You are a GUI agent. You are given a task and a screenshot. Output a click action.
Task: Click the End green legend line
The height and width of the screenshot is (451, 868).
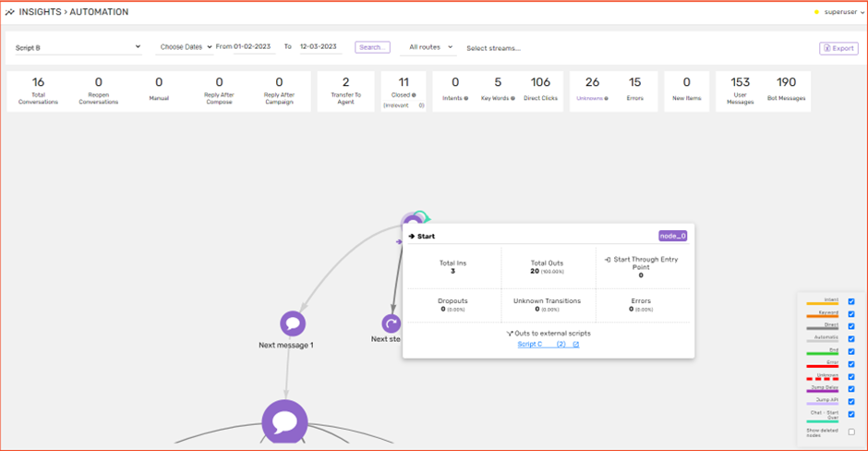pos(822,353)
